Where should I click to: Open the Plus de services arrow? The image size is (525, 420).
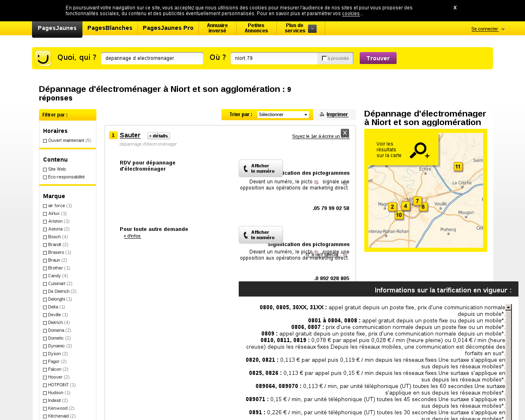(x=312, y=29)
